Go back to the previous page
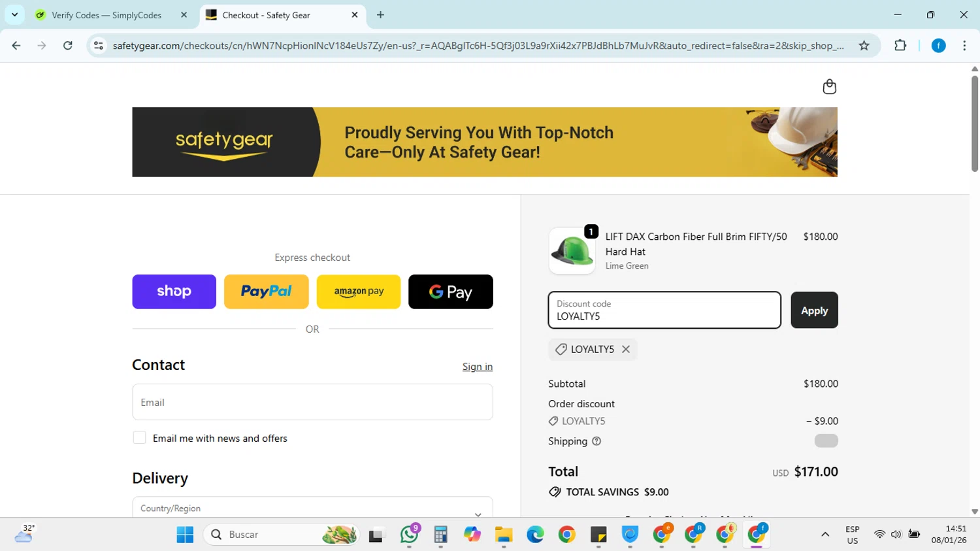 (x=16, y=46)
